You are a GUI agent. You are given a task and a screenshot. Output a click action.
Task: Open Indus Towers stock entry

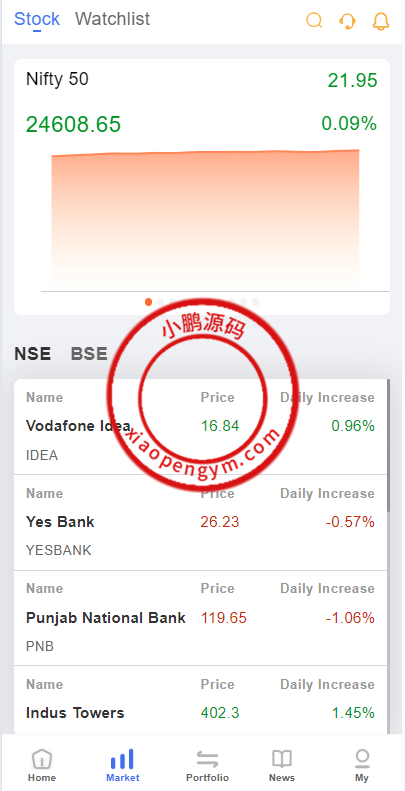click(x=200, y=700)
